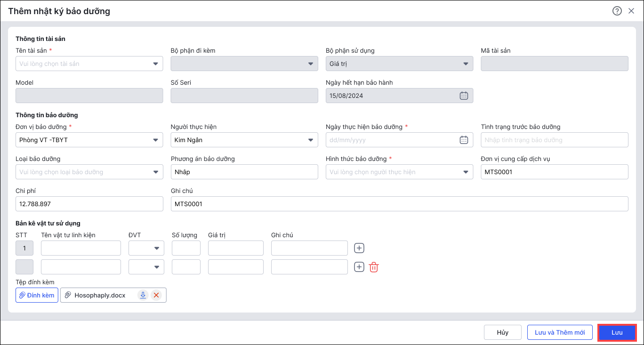Click the Lưu và Thêm mới button
Image resolution: width=644 pixels, height=345 pixels.
pos(559,332)
